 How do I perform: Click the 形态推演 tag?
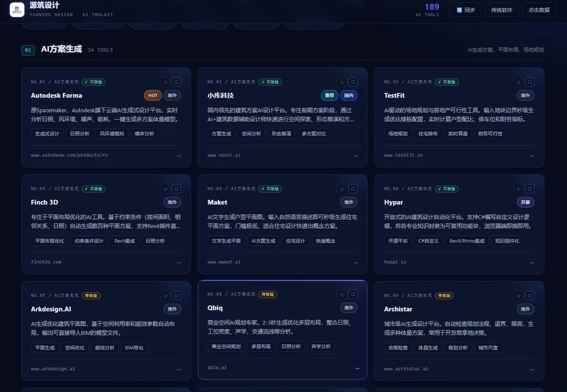pos(281,134)
